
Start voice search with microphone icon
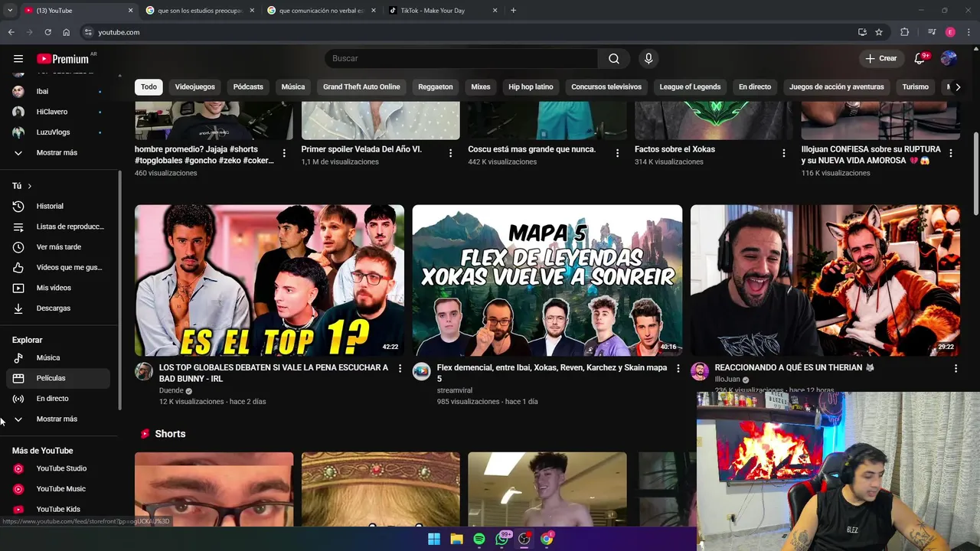tap(648, 59)
